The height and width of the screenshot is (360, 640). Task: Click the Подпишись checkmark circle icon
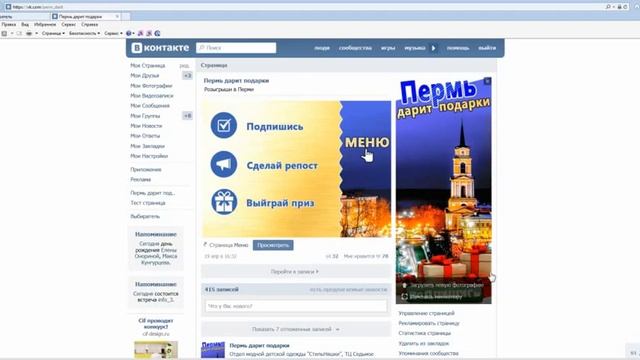[x=224, y=125]
